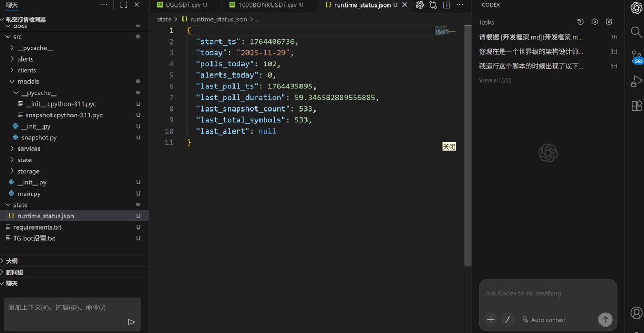Collapse the root state folder
This screenshot has height=333, width=644.
tap(74, 205)
